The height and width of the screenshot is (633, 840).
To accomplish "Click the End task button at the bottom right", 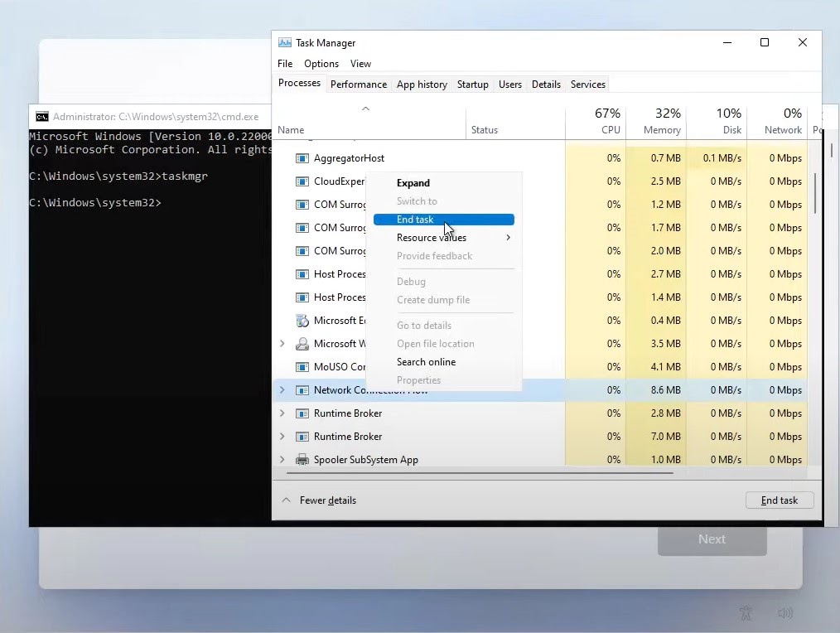I will [780, 500].
